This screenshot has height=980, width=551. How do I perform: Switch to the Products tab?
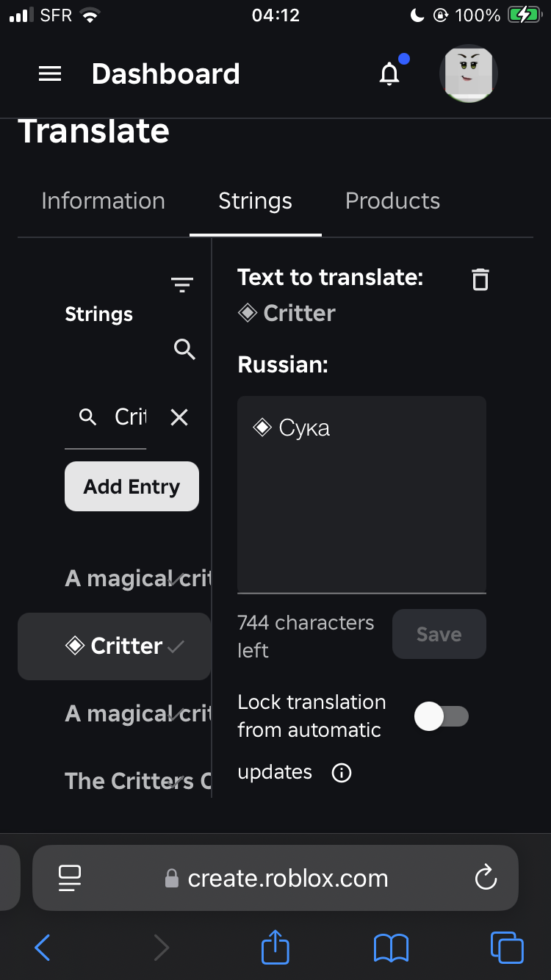click(392, 201)
